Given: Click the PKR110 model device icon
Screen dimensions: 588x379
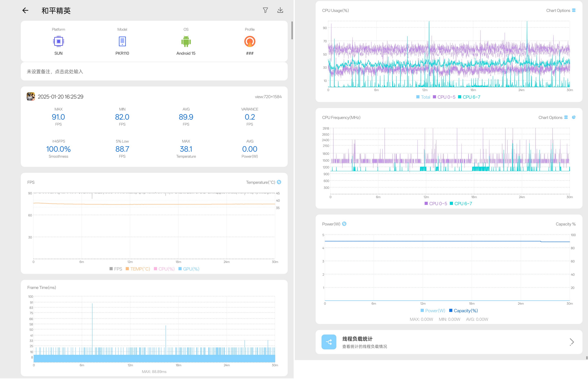Looking at the screenshot, I should 122,41.
